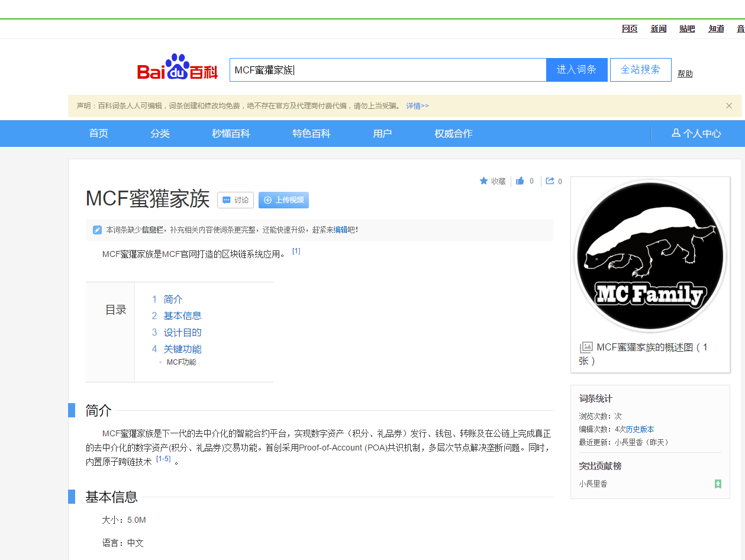
Task: Select the 权威合作 navigation tab
Action: tap(453, 134)
